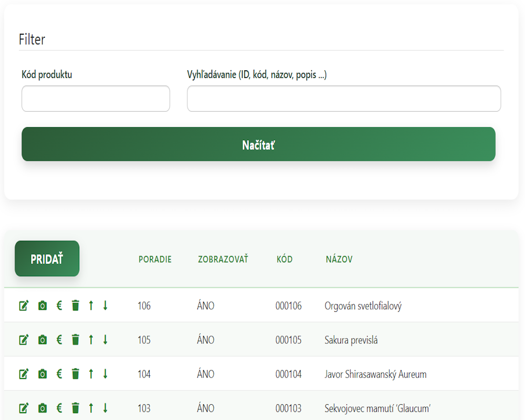Click the ZOBRAZOVAŤ column header

[x=223, y=259]
